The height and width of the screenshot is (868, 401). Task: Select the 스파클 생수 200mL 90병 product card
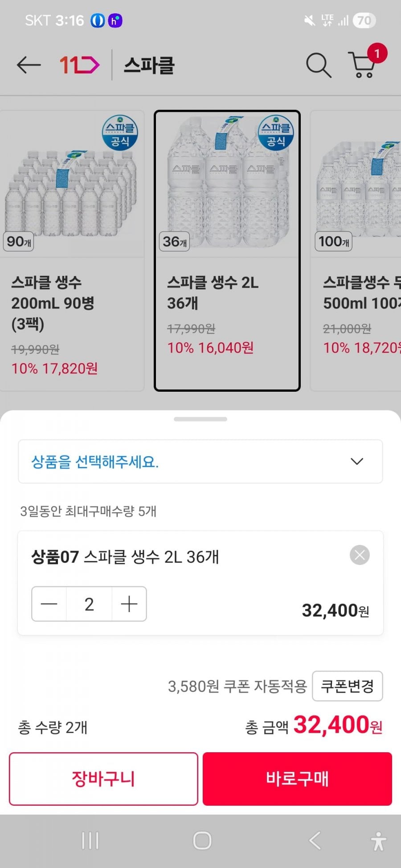(72, 251)
